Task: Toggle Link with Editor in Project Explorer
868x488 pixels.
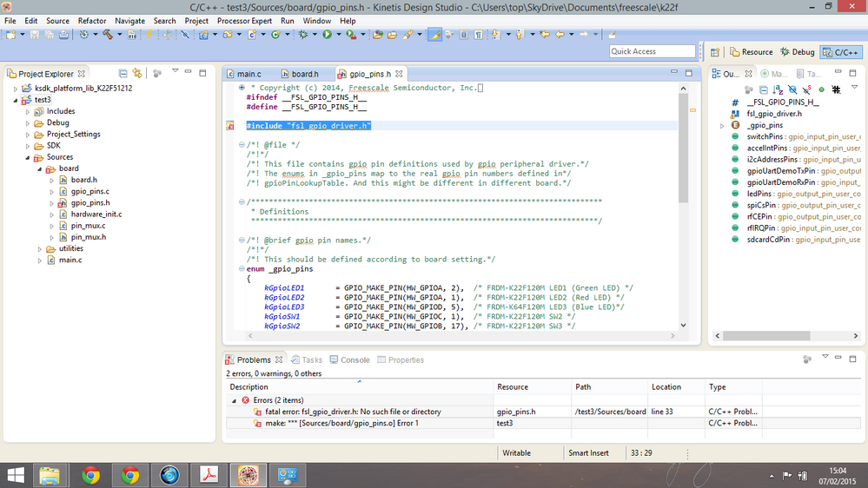Action: tap(137, 74)
